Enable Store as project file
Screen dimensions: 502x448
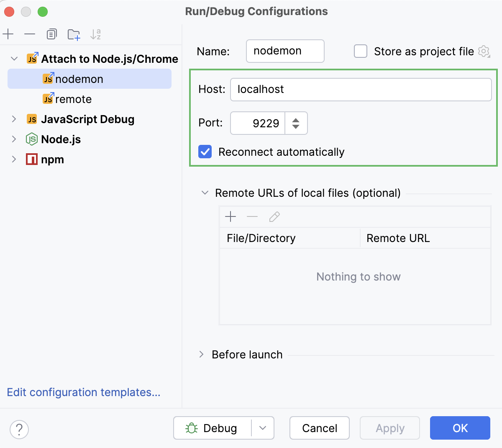pos(360,51)
